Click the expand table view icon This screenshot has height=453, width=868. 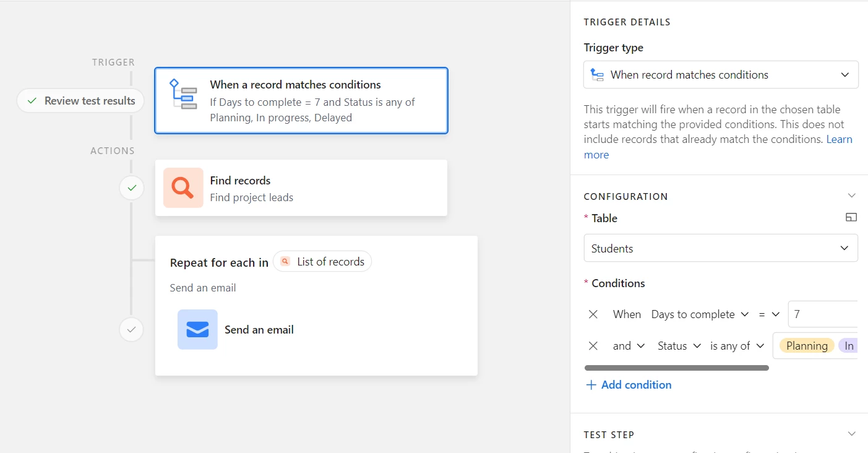pos(851,217)
